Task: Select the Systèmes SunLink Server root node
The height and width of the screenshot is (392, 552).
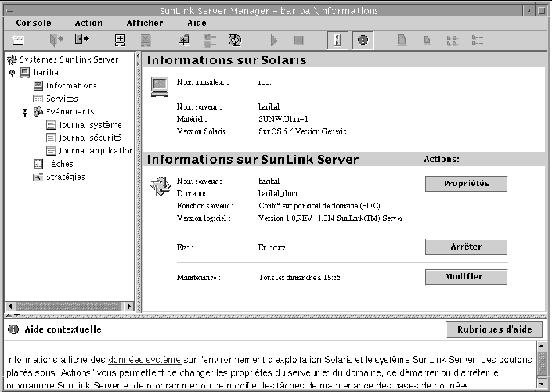Action: tap(69, 59)
